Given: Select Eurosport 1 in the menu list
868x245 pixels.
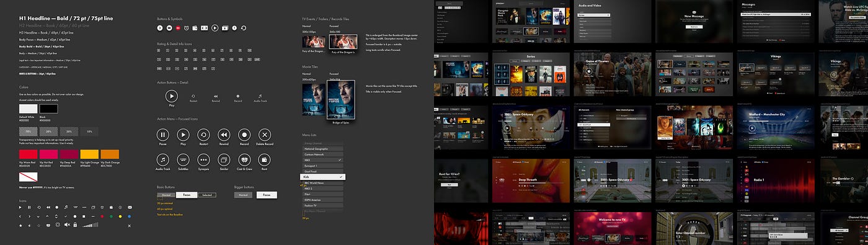Looking at the screenshot, I should (322, 166).
